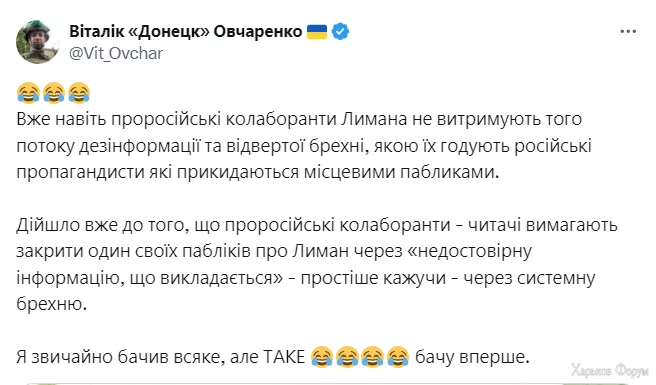Viewport: 656px width, 385px height.
Task: Open the author's round profile avatar
Action: tap(38, 42)
